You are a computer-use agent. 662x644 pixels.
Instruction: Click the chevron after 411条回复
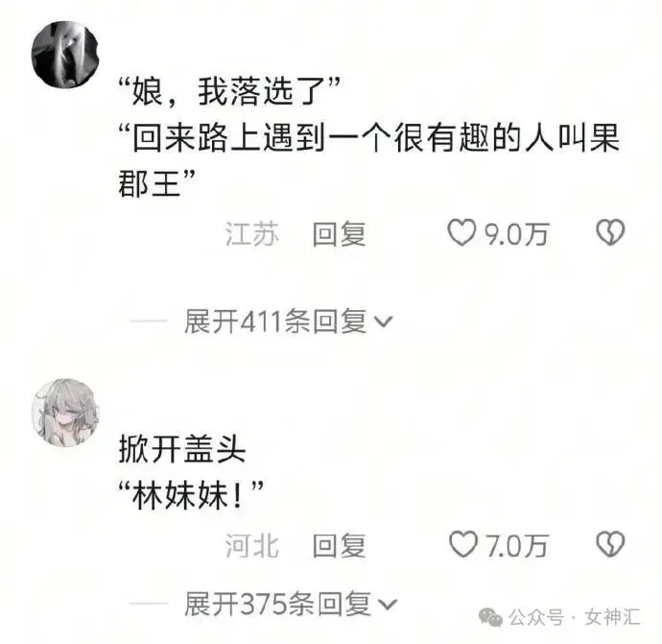click(384, 322)
